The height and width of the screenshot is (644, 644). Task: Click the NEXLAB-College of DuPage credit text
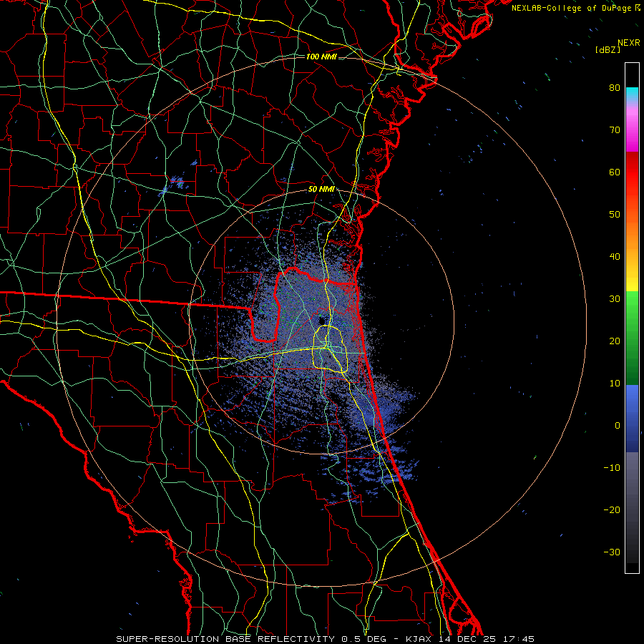click(x=572, y=8)
